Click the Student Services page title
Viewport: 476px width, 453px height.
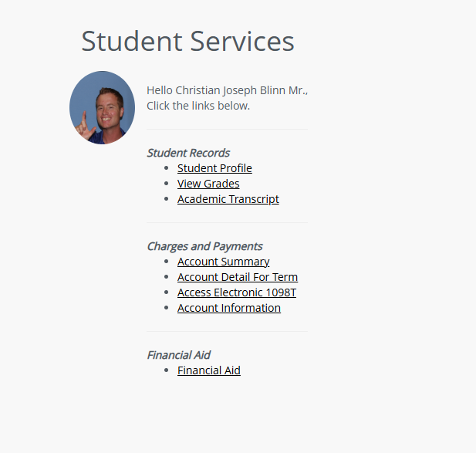coord(187,41)
